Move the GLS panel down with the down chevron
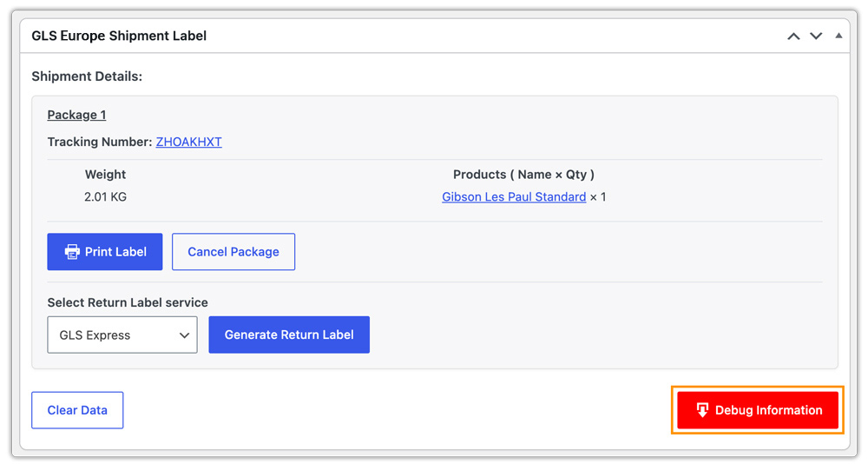The height and width of the screenshot is (464, 868). (816, 36)
